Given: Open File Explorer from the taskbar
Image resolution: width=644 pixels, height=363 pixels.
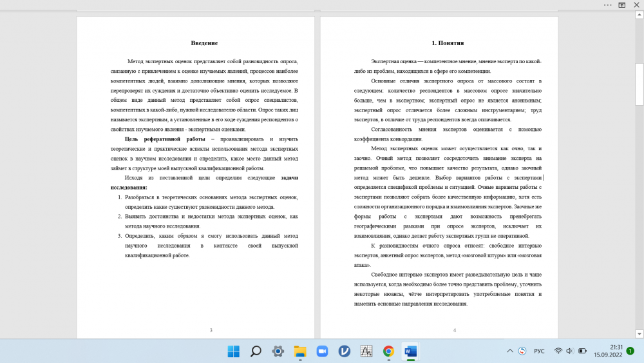Looking at the screenshot, I should pos(300,351).
